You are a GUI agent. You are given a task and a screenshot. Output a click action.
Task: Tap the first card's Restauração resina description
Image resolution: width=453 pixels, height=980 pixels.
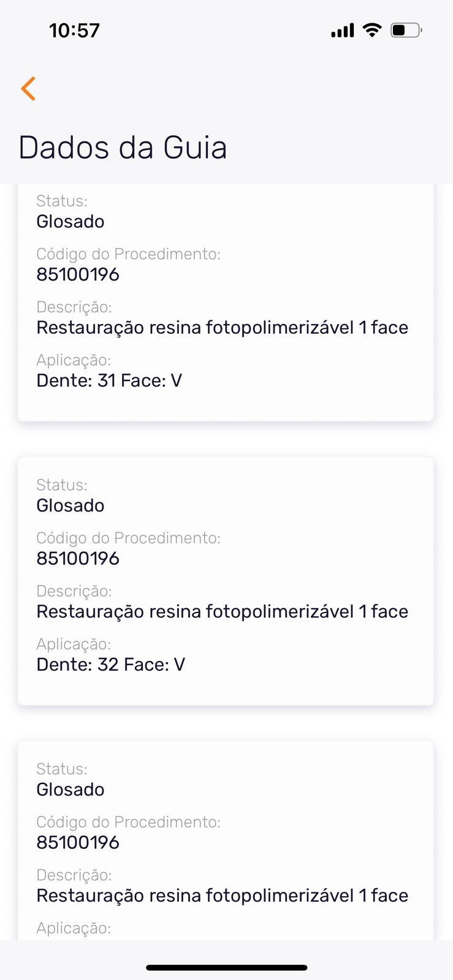click(x=222, y=328)
